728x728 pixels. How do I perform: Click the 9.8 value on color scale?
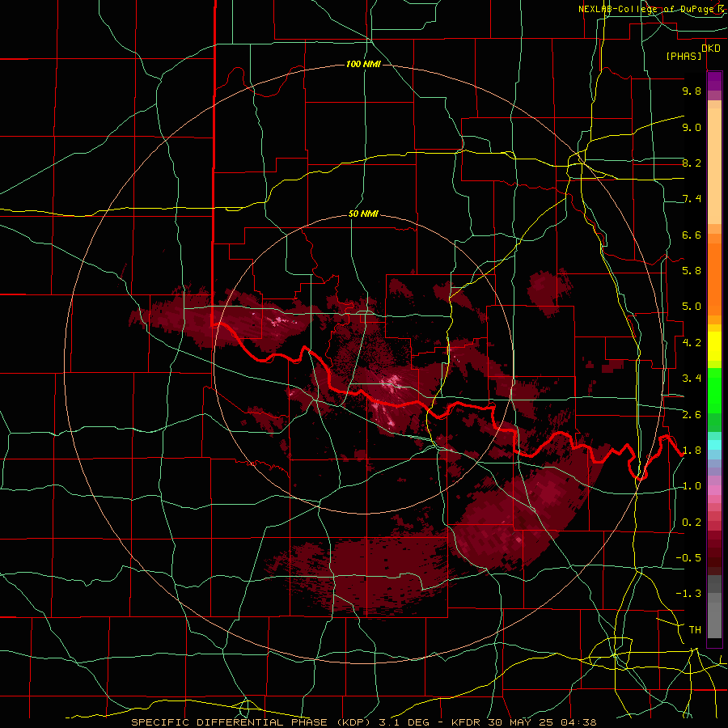click(x=692, y=91)
